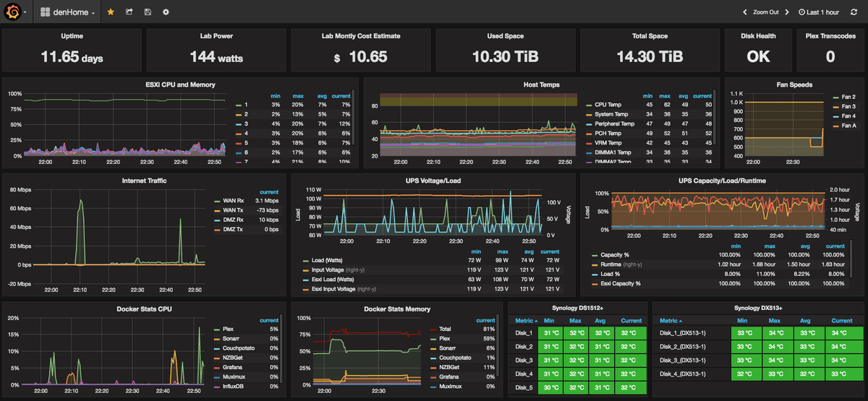
Task: Shift time range forward with right arrow
Action: (788, 12)
